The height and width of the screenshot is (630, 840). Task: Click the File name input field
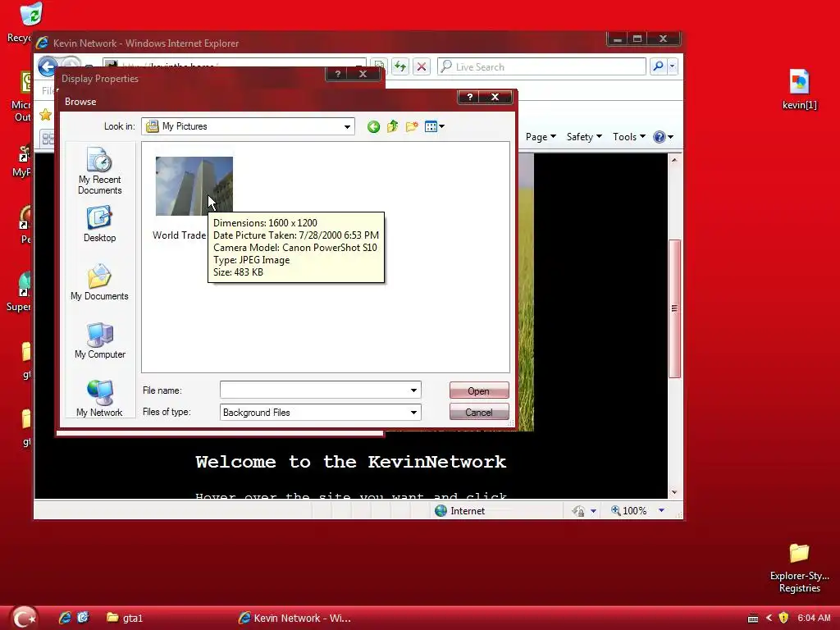[314, 390]
